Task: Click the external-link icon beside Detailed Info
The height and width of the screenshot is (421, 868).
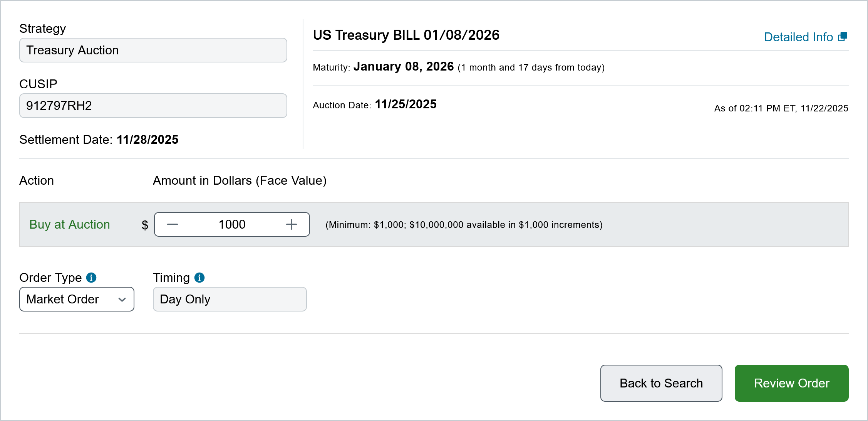Action: pos(843,37)
